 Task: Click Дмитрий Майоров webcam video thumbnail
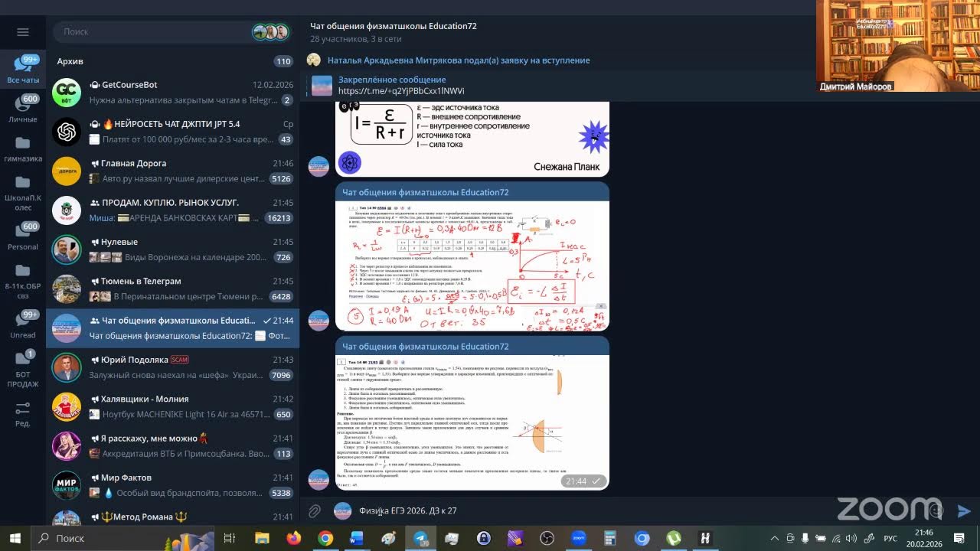(x=897, y=46)
